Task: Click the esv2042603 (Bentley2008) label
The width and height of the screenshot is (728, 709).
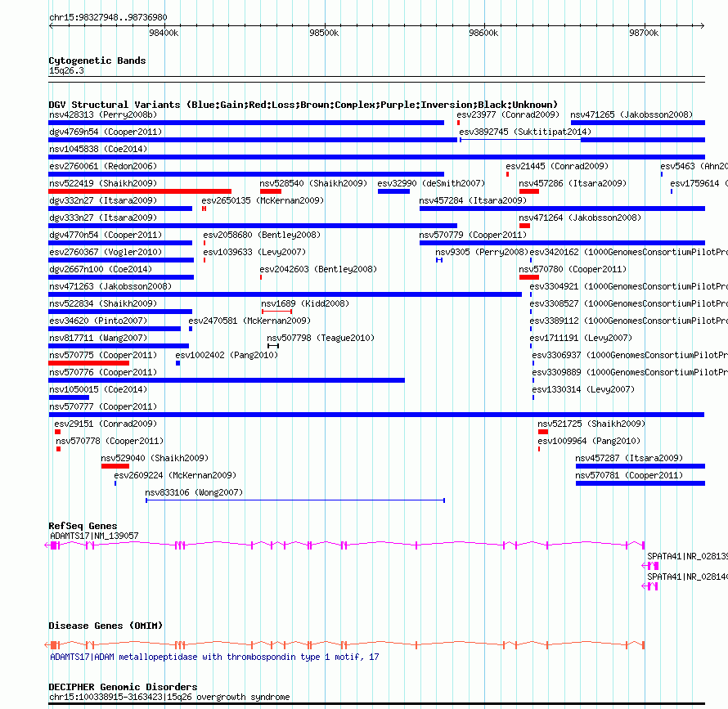Action: [318, 269]
